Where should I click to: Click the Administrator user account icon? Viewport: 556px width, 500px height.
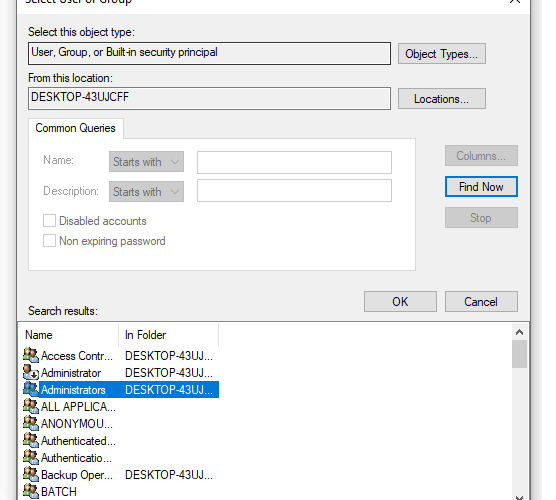(31, 372)
